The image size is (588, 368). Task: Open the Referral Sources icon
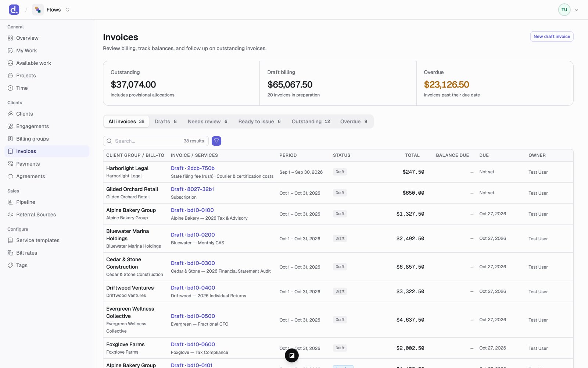(10, 215)
